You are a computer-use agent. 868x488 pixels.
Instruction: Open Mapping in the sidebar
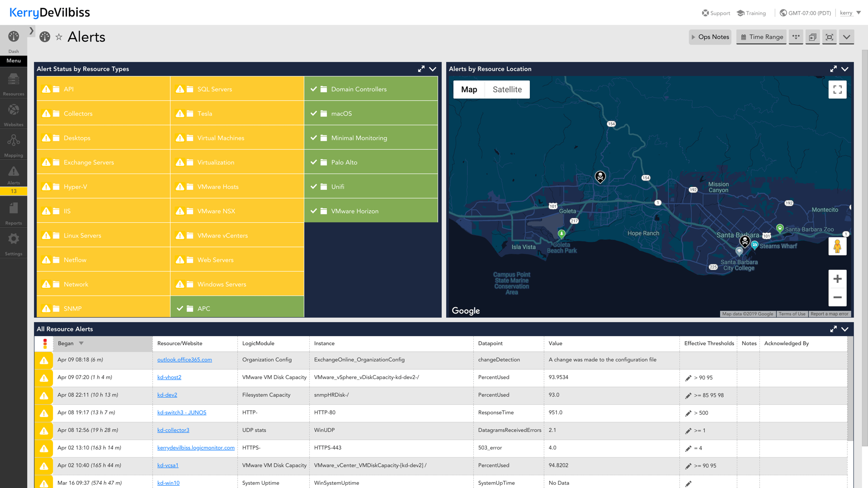14,145
